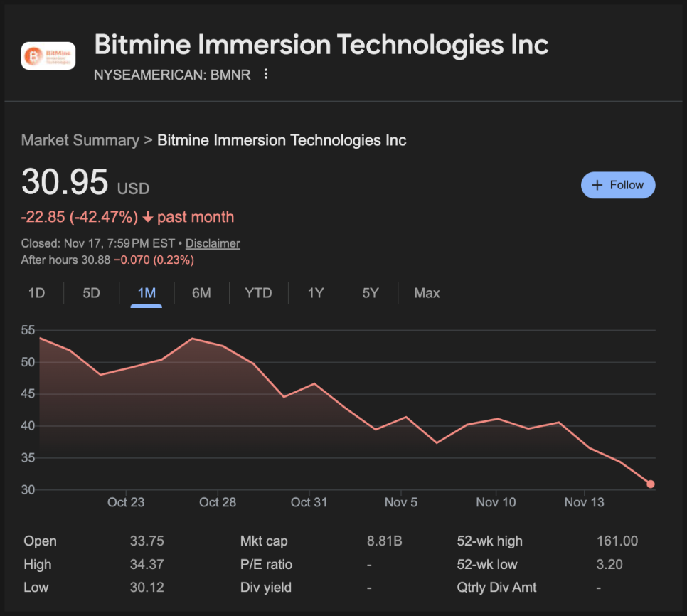The image size is (687, 616).
Task: Show the Max chart range
Action: coord(427,293)
